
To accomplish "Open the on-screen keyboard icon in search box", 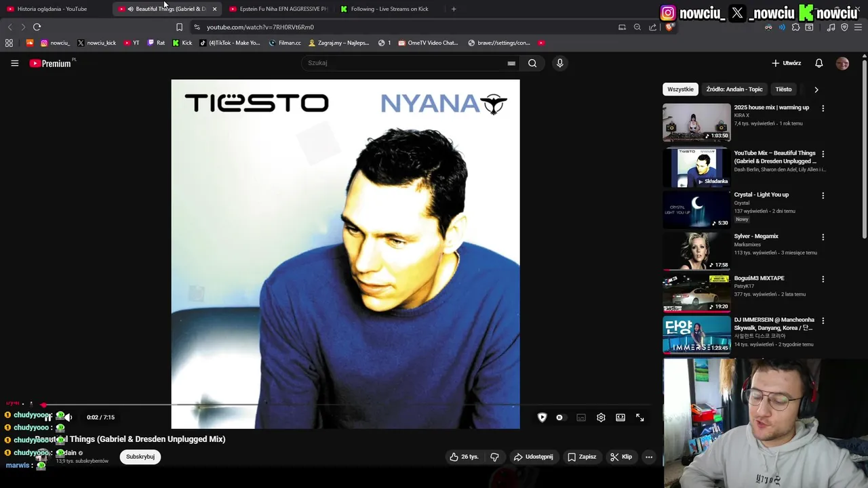I will coord(511,63).
